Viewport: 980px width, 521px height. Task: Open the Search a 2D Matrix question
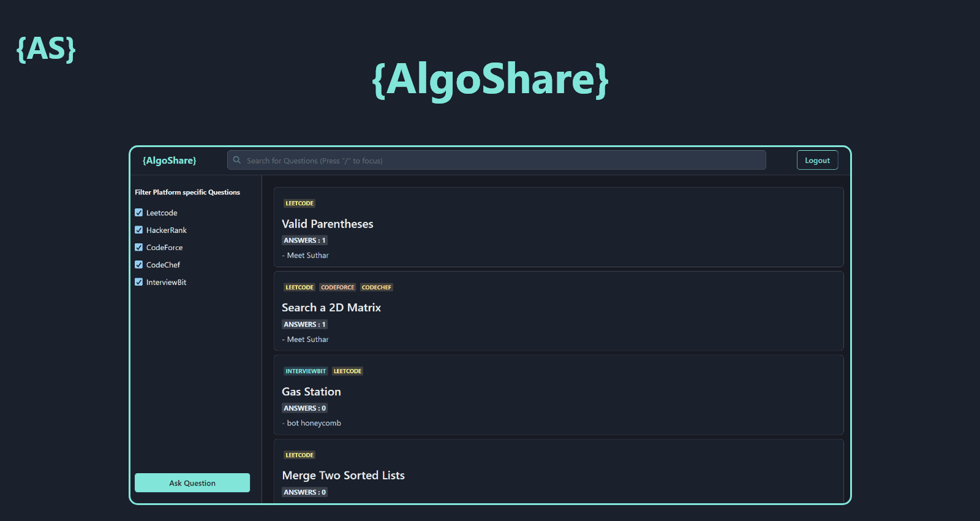pyautogui.click(x=331, y=308)
